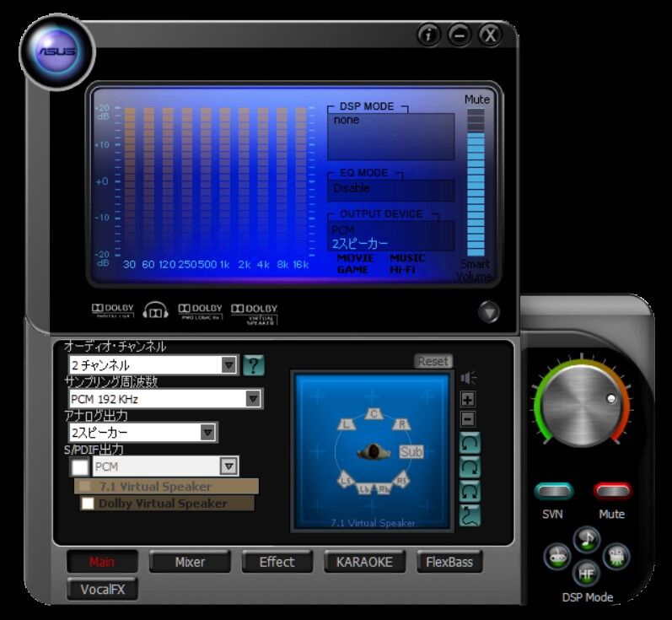Image resolution: width=672 pixels, height=620 pixels.
Task: Click the master volume knob
Action: pos(582,406)
